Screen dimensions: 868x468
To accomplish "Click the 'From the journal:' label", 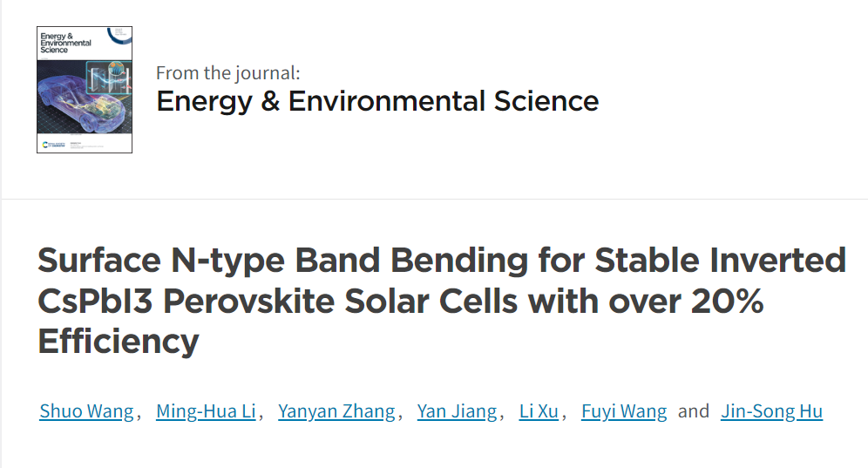I will point(228,73).
